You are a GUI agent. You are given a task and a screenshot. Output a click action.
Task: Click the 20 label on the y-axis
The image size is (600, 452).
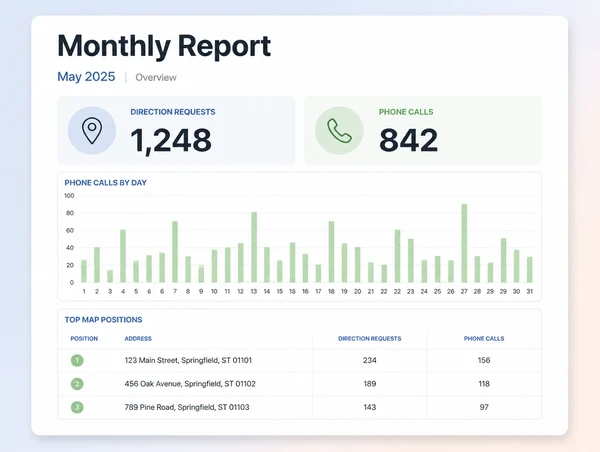(70, 265)
